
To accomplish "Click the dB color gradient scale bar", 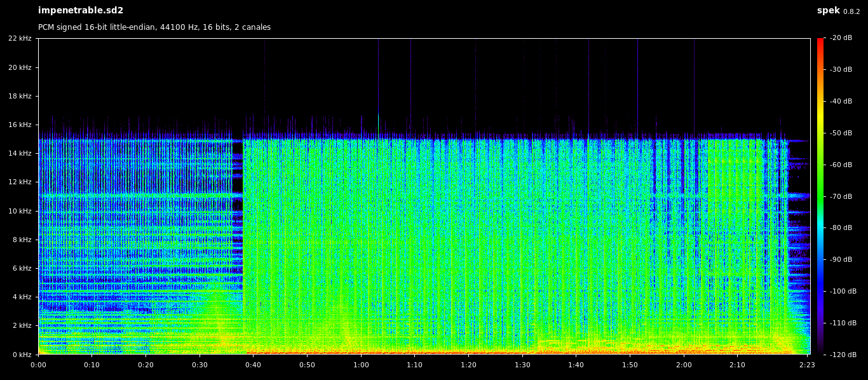I will (x=820, y=196).
